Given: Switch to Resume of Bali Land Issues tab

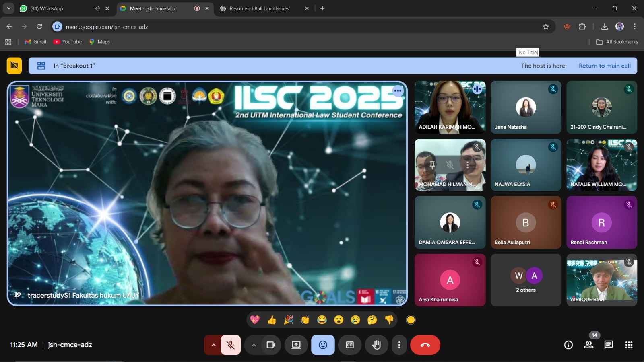Looking at the screenshot, I should click(259, 8).
